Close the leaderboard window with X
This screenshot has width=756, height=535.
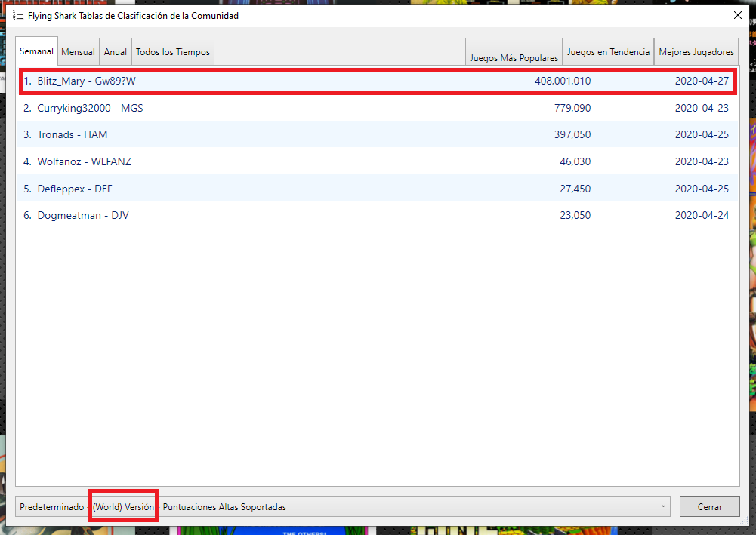click(738, 15)
